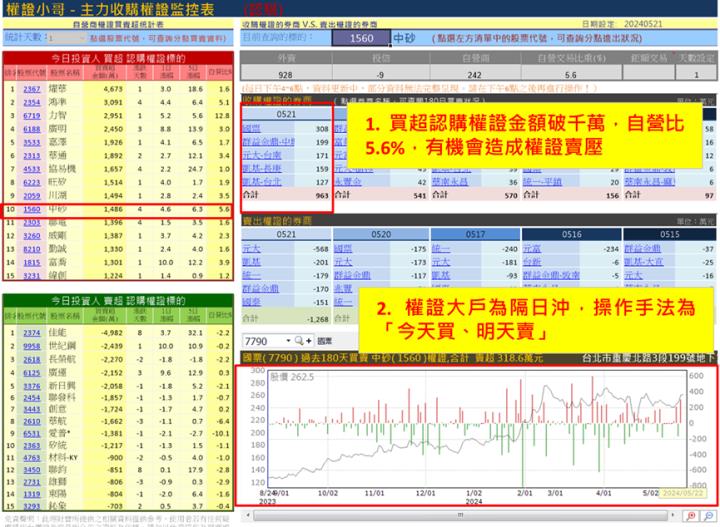This screenshot has width=720, height=527.
Task: Open stock link 2059 川湖
Action: click(32, 196)
